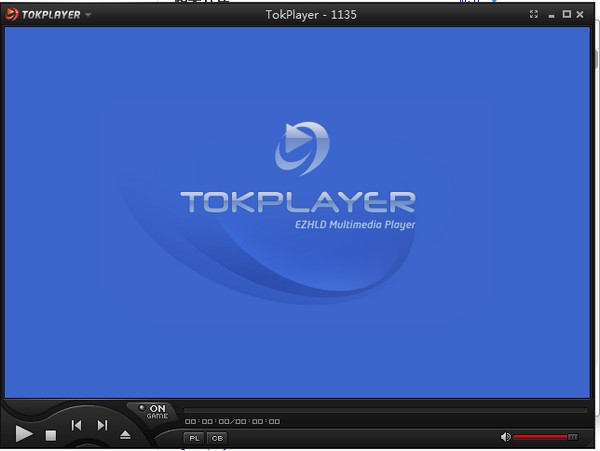
Task: Toggle the ON GAME mode switch
Action: click(x=154, y=412)
